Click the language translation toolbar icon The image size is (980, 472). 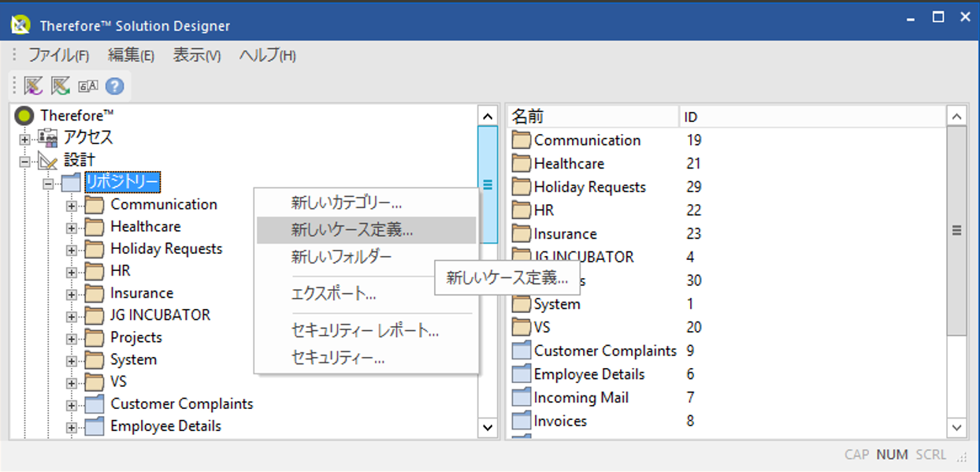[x=87, y=86]
